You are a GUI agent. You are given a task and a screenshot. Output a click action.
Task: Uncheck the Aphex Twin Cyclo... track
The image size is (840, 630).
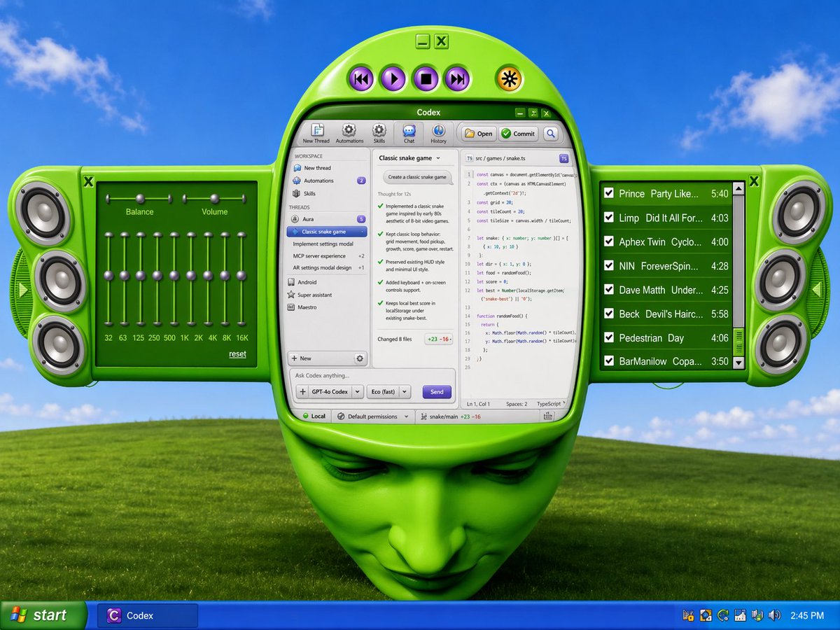[x=609, y=241]
